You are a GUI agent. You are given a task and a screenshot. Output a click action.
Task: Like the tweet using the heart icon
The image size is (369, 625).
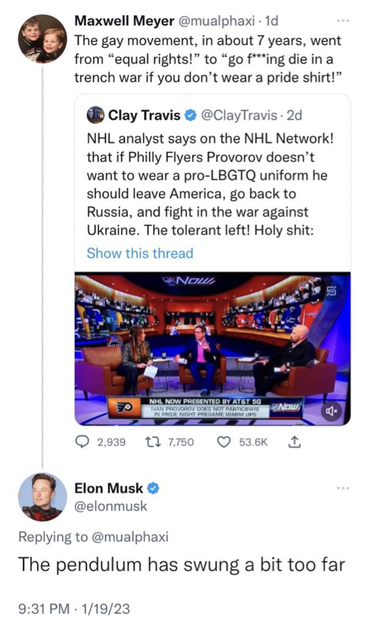[x=224, y=442]
